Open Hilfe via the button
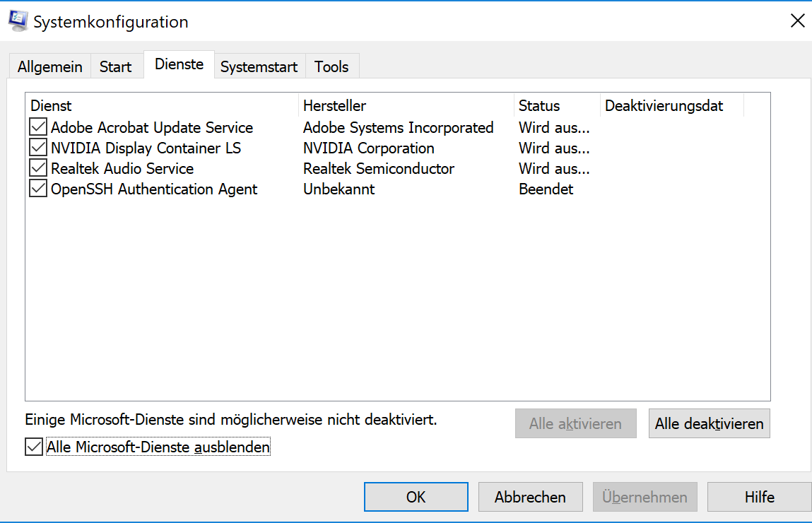Image resolution: width=812 pixels, height=523 pixels. coord(759,497)
